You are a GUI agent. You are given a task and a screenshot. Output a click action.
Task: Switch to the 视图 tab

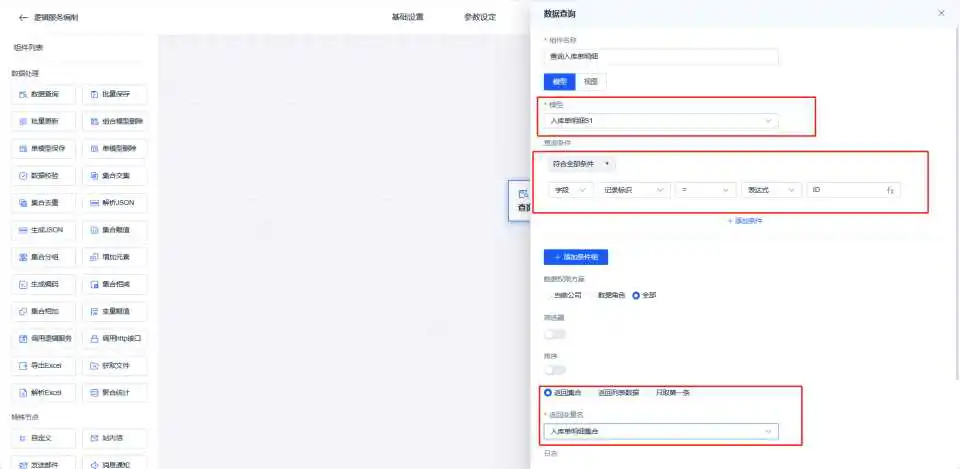click(x=591, y=82)
